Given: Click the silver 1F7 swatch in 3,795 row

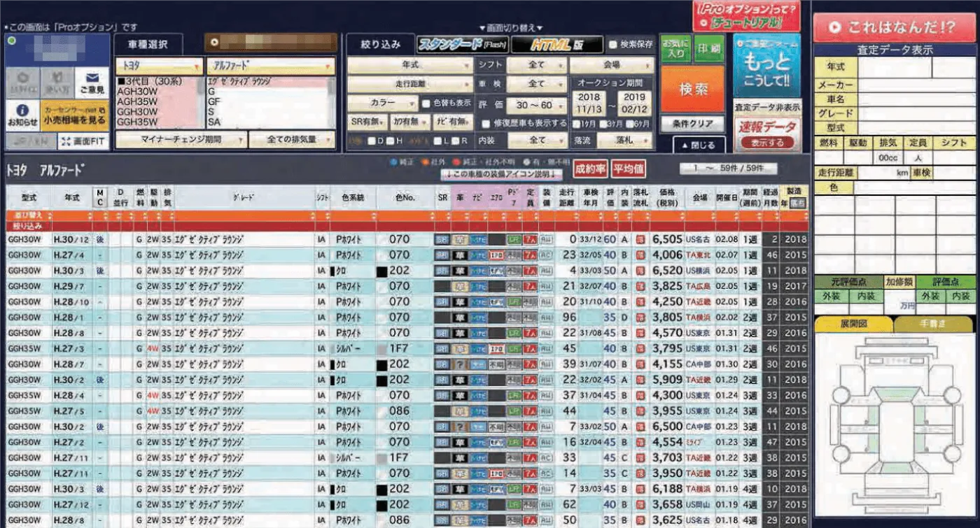Looking at the screenshot, I should pyautogui.click(x=381, y=348).
